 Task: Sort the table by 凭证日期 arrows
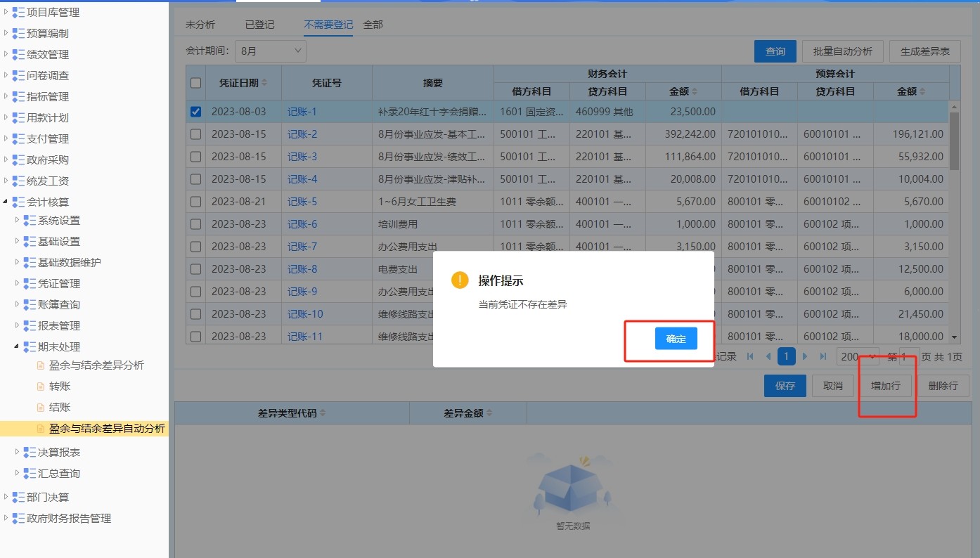[x=264, y=83]
